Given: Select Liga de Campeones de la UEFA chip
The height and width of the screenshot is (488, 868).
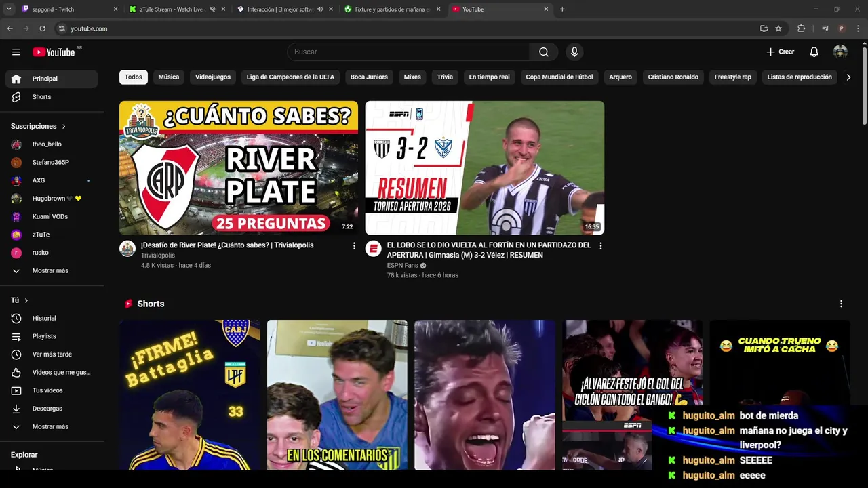Looking at the screenshot, I should click(290, 77).
